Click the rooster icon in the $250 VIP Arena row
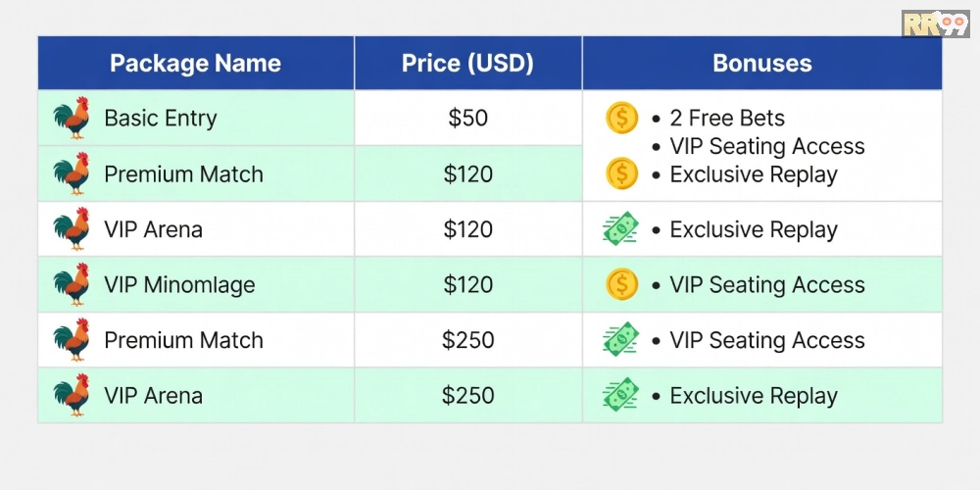Image resolution: width=980 pixels, height=490 pixels. [x=72, y=396]
